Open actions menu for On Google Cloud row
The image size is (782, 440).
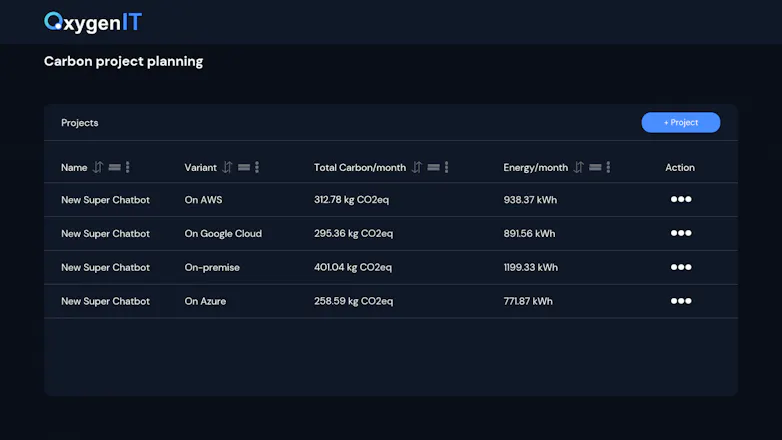681,233
